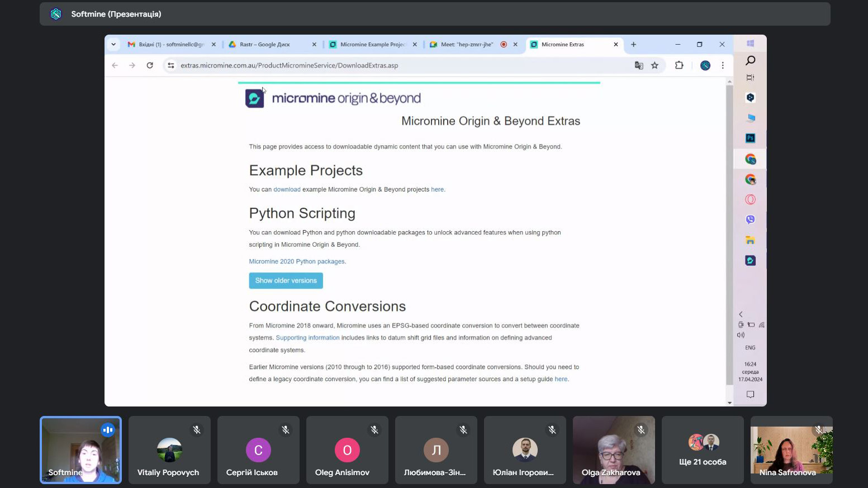This screenshot has width=868, height=488.
Task: Open the Windows notification center icon
Action: (x=750, y=394)
